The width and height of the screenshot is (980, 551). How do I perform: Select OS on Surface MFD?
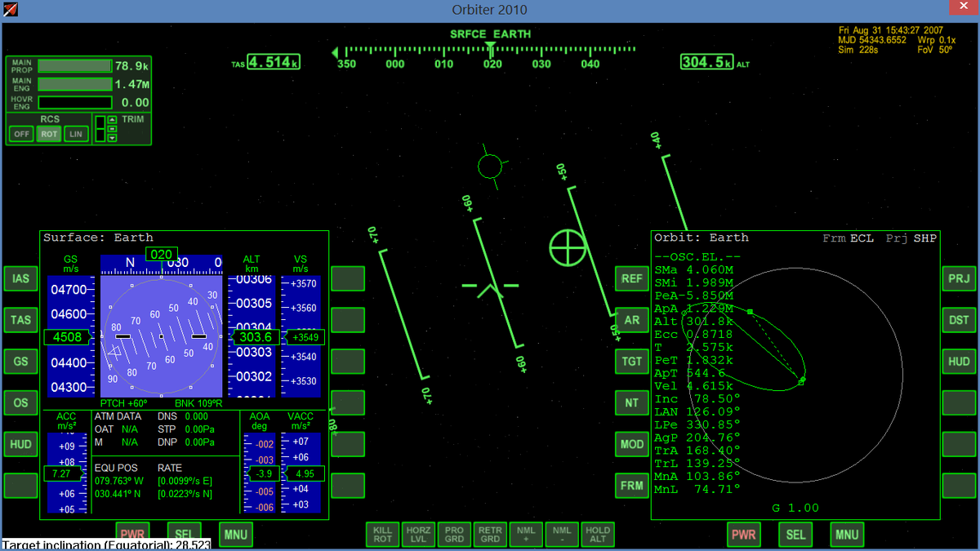[x=20, y=402]
